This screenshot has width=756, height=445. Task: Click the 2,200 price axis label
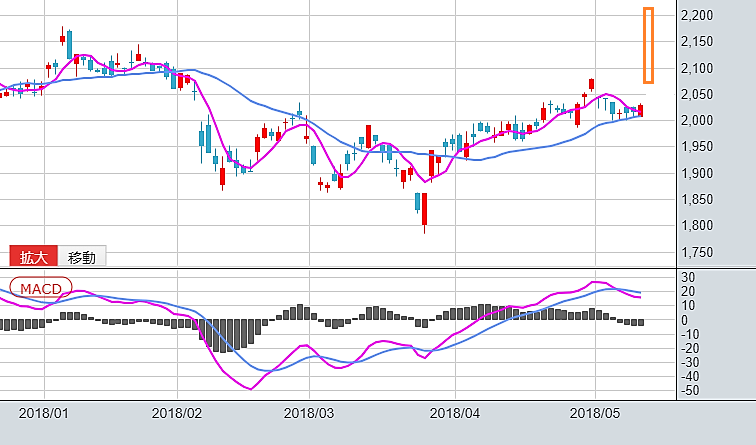(697, 15)
